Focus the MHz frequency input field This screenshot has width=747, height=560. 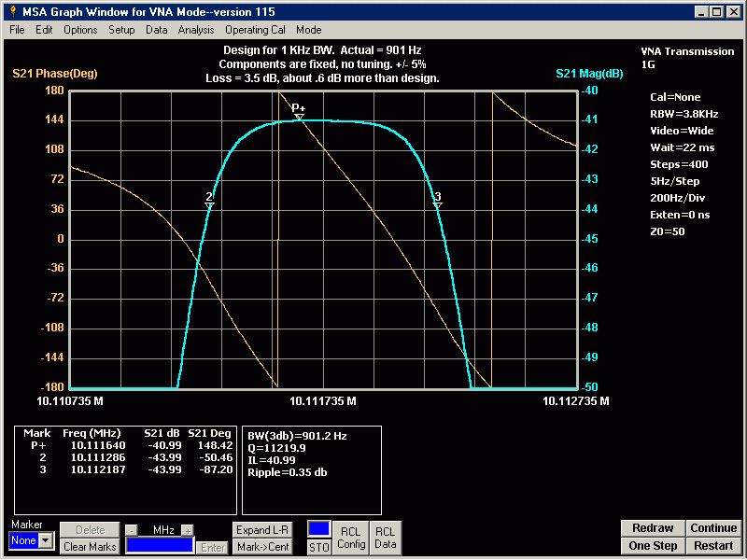(x=160, y=546)
